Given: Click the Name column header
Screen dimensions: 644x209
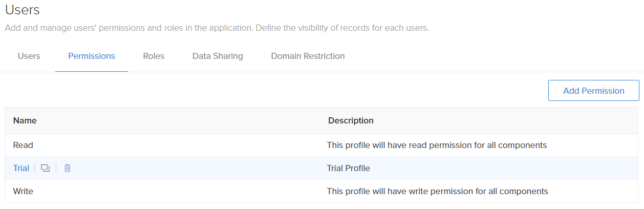Looking at the screenshot, I should point(25,120).
